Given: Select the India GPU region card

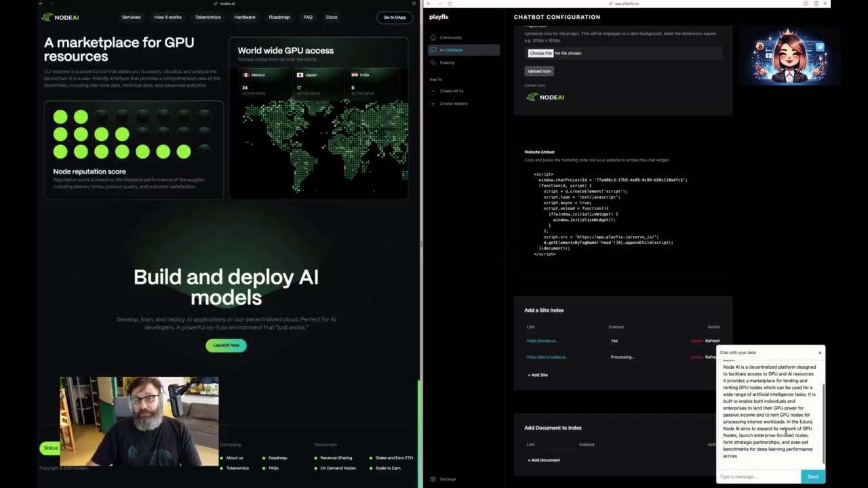Looking at the screenshot, I should pos(372,83).
